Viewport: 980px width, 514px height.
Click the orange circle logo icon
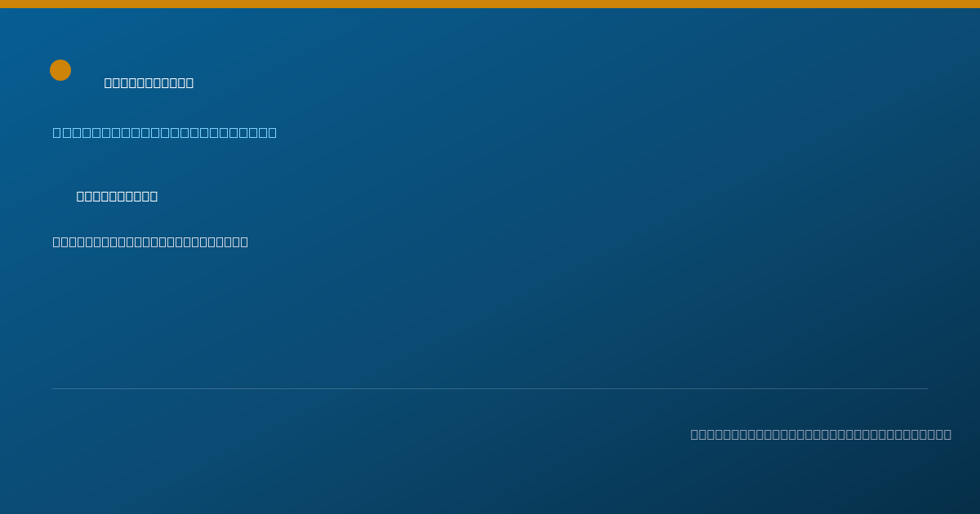click(60, 70)
